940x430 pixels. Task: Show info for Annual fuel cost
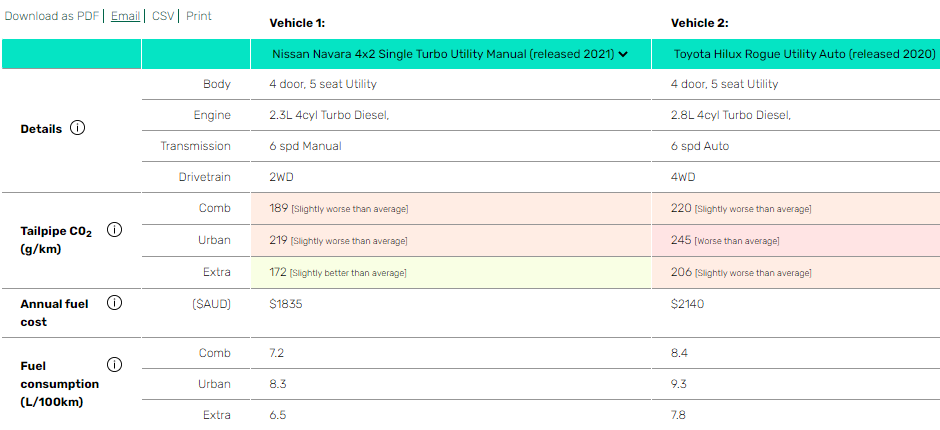(114, 303)
